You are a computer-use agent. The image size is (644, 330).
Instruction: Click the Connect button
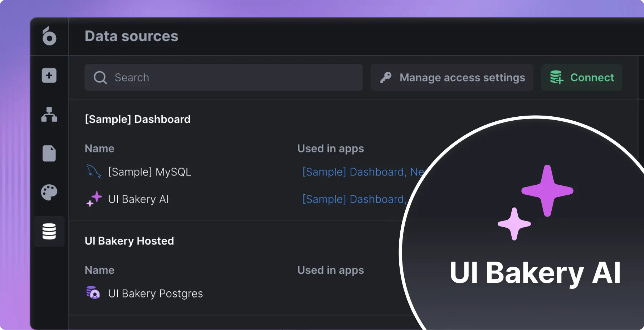click(581, 77)
